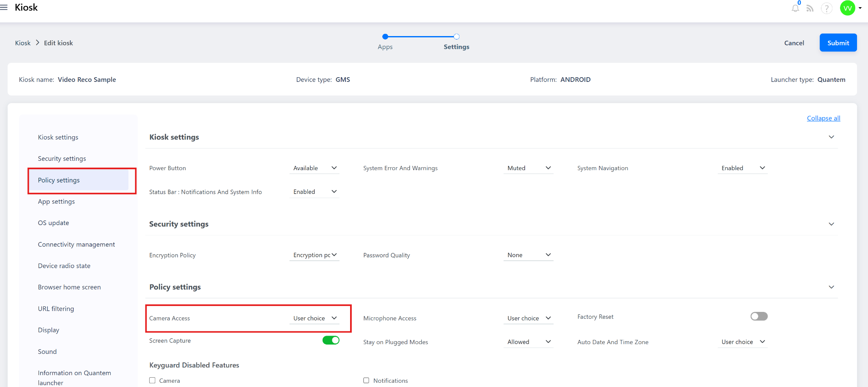Navigate to Kiosk breadcrumb

[23, 43]
